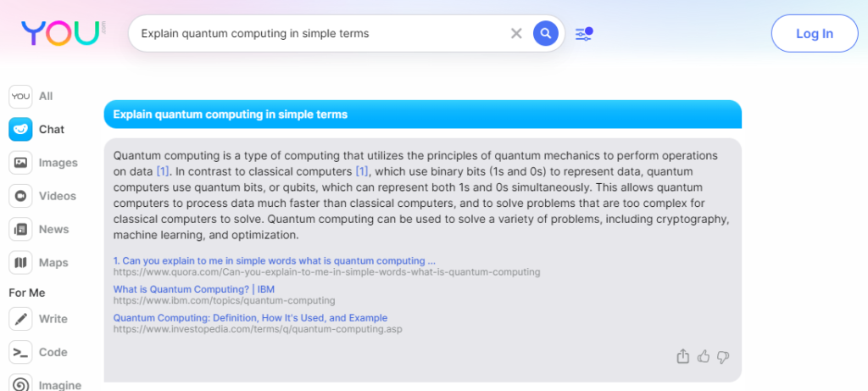Open the Imagine tool in sidebar
868x391 pixels.
(46, 384)
